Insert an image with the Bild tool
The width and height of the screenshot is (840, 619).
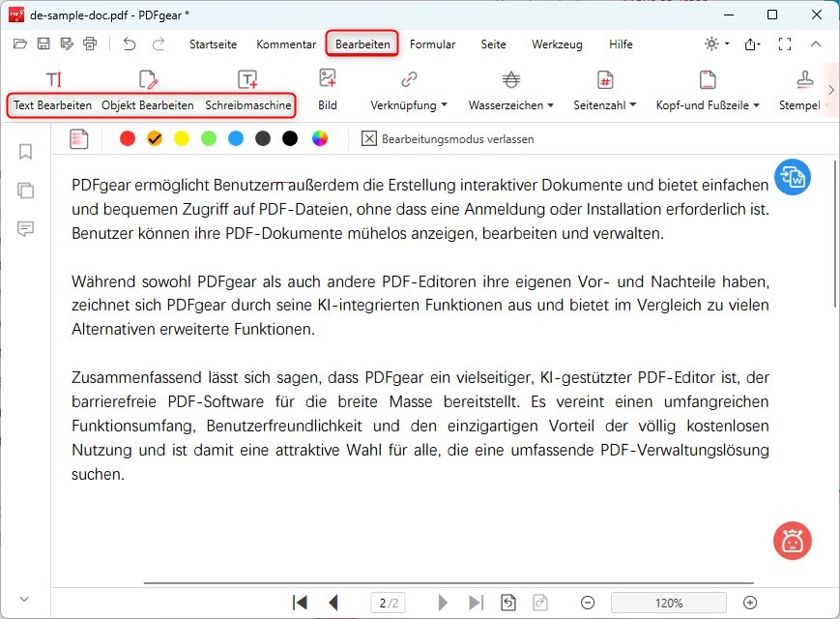[x=328, y=91]
